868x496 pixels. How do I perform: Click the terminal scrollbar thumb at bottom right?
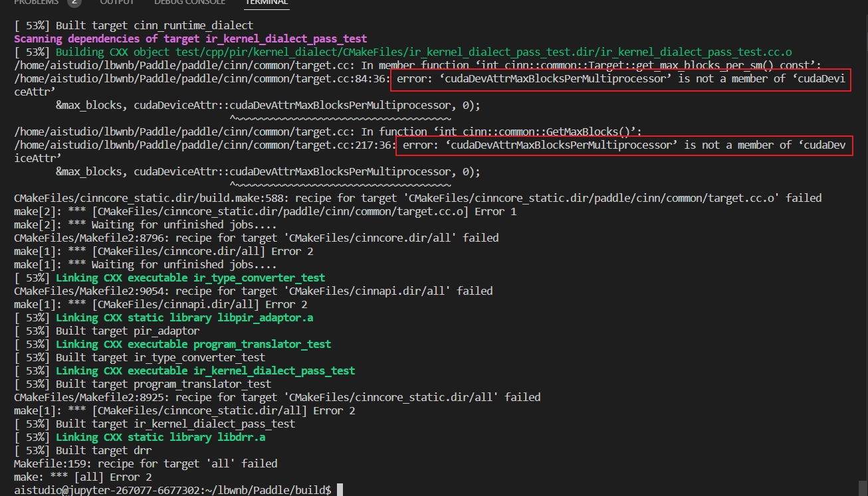click(861, 488)
